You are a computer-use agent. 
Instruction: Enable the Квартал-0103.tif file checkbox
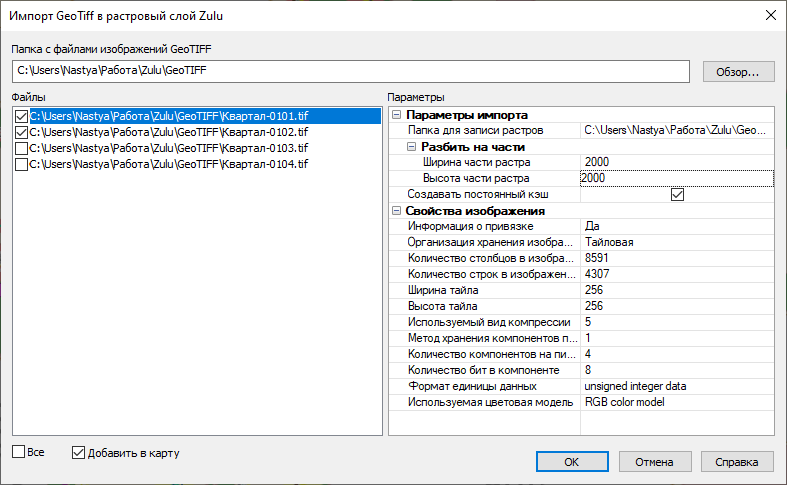21,148
